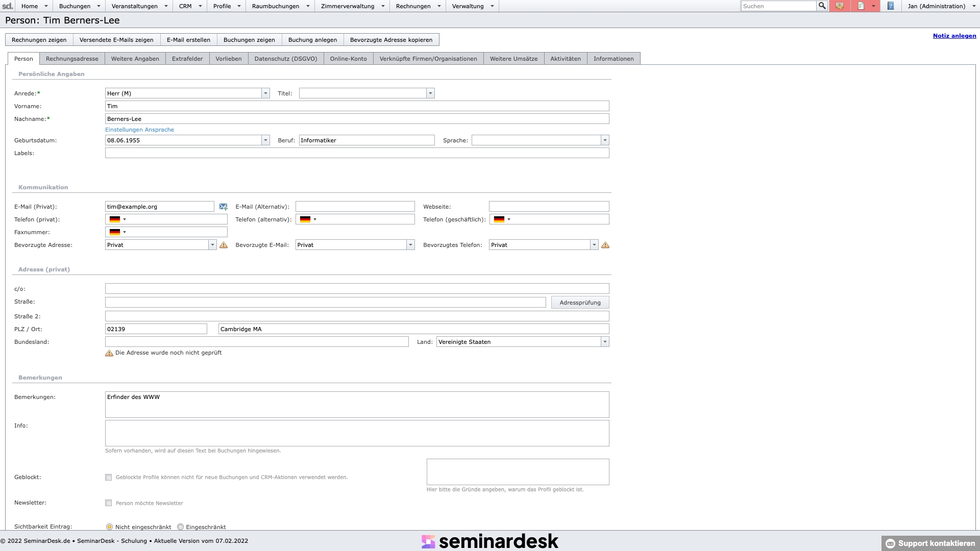Open the Land country dropdown

coord(605,342)
